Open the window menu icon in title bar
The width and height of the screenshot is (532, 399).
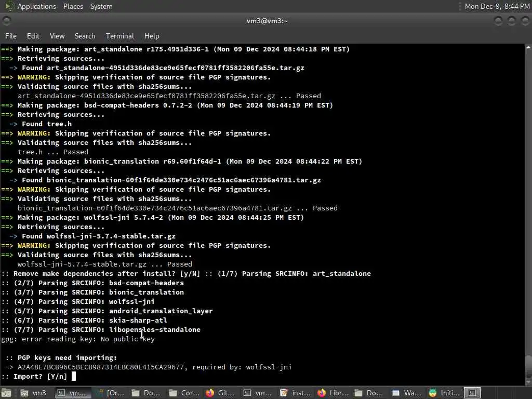[6, 21]
